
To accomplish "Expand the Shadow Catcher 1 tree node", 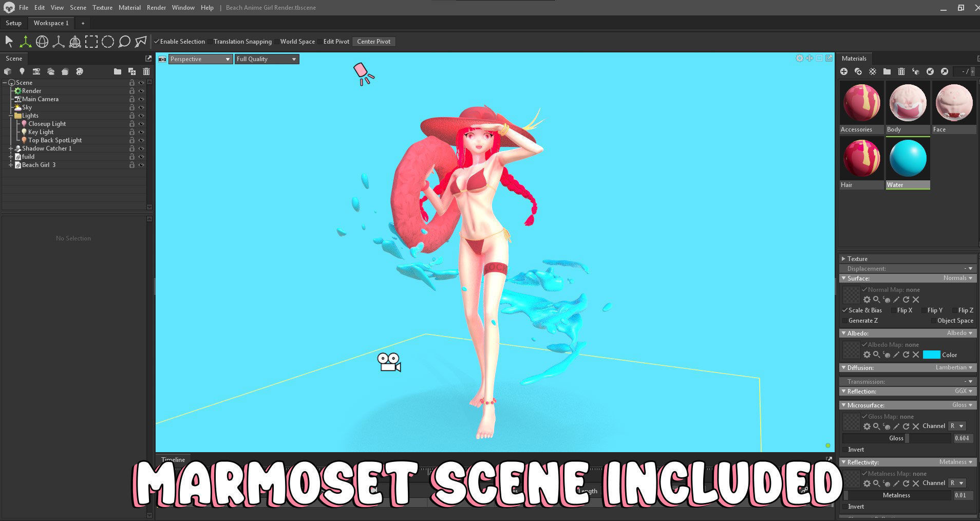I will (x=10, y=148).
